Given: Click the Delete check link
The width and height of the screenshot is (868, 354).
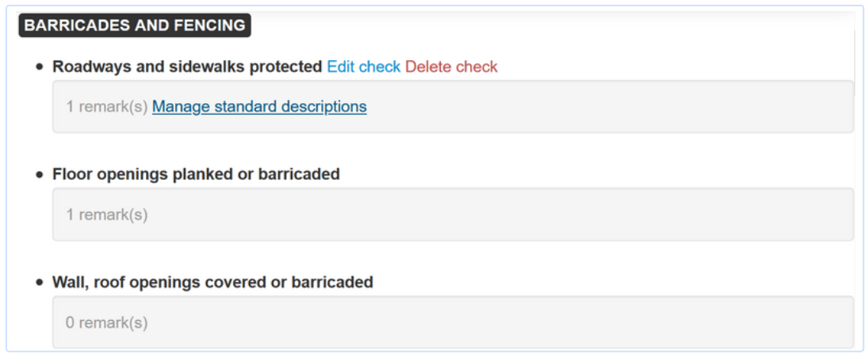Looking at the screenshot, I should pos(451,67).
